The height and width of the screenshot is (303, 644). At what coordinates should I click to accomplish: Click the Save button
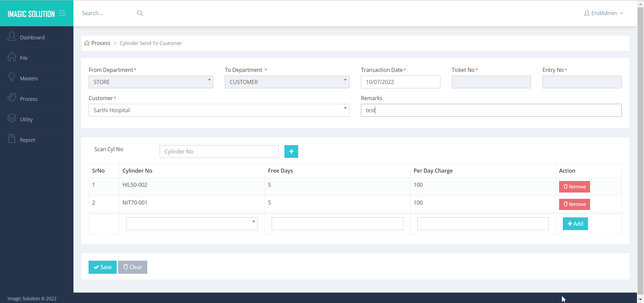coord(103,267)
